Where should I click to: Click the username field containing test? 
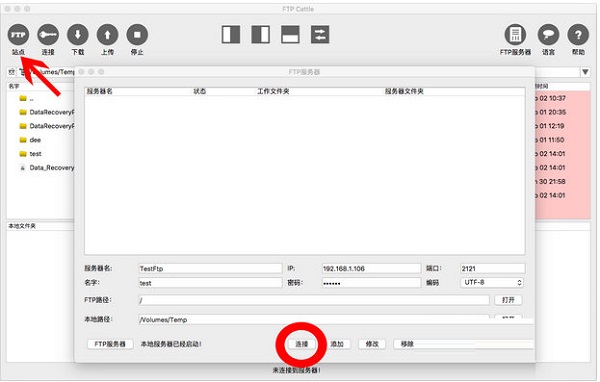point(210,283)
